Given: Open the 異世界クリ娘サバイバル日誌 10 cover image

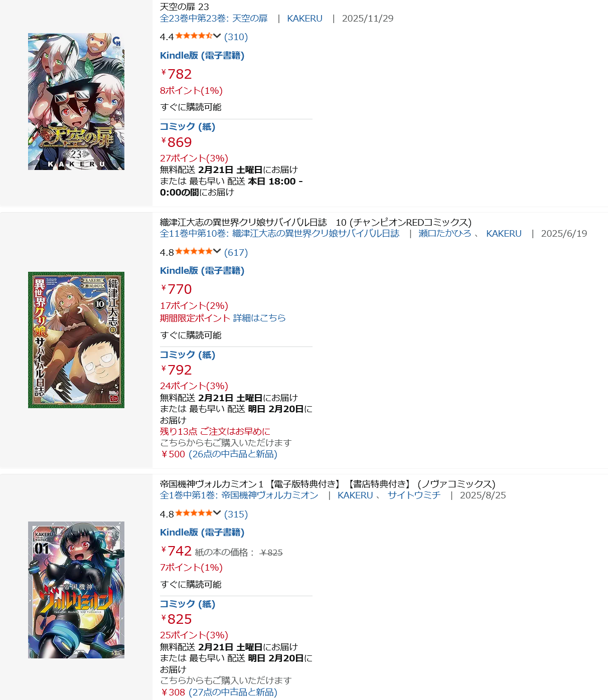Looking at the screenshot, I should tap(76, 340).
